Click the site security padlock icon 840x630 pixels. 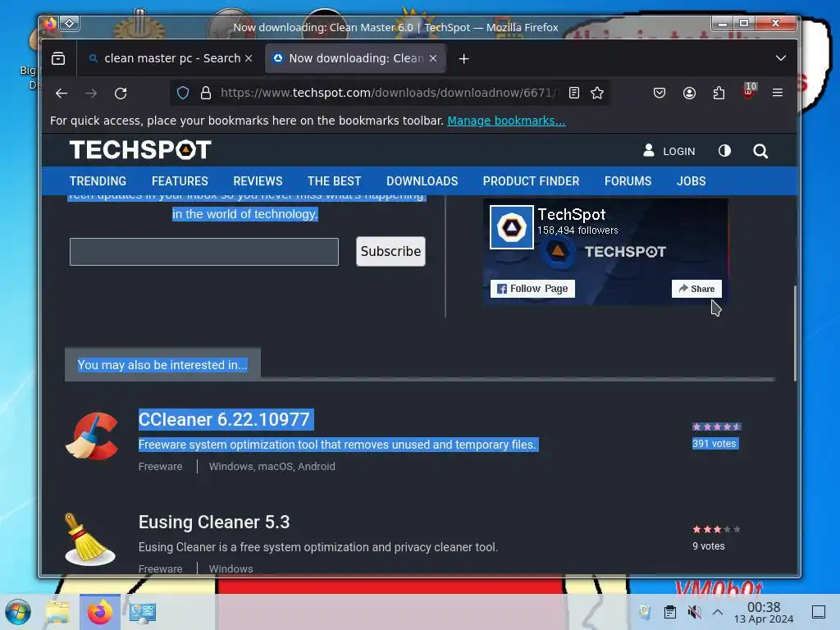tap(206, 94)
